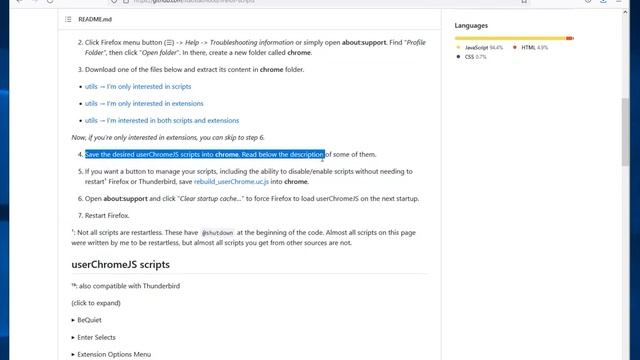Click italic 'Open folder' text in step 2

click(x=160, y=53)
